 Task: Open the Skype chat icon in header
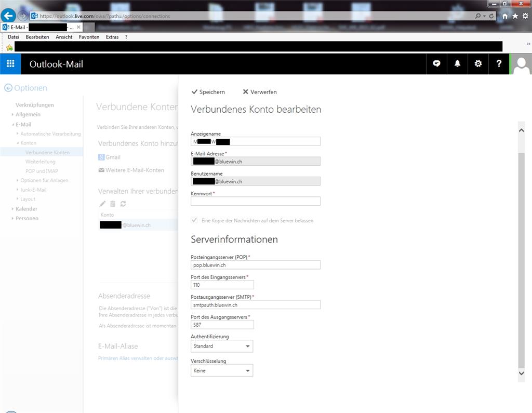[x=436, y=64]
